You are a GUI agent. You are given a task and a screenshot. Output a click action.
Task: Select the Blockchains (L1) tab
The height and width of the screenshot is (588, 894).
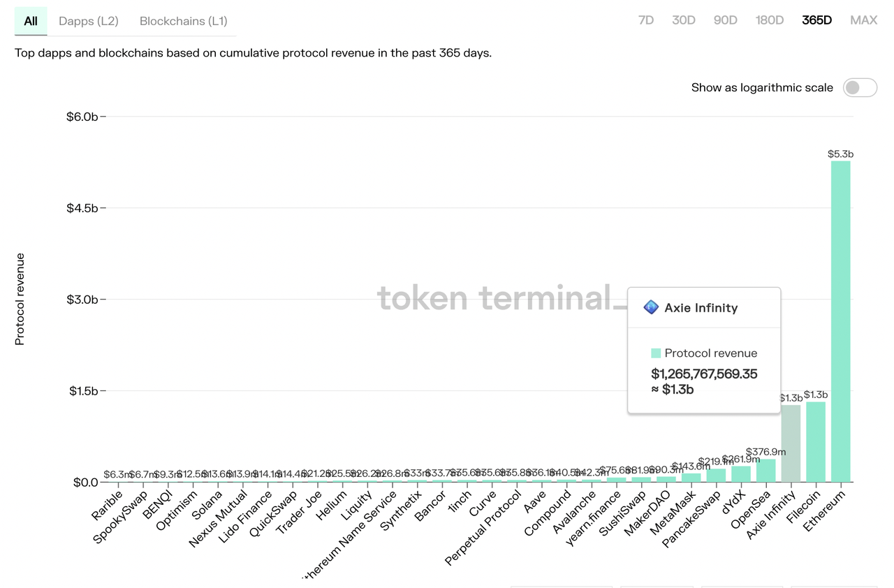tap(183, 21)
